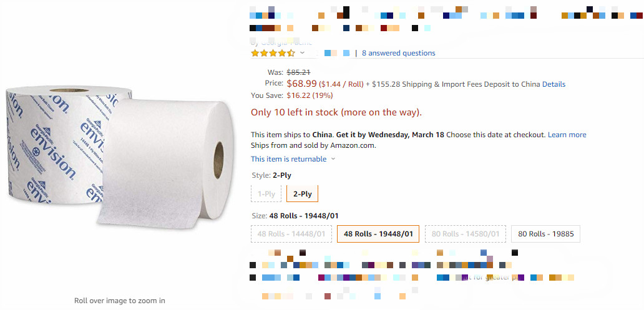The width and height of the screenshot is (644, 310).
Task: Expand the chevron after returnable text
Action: 333,159
